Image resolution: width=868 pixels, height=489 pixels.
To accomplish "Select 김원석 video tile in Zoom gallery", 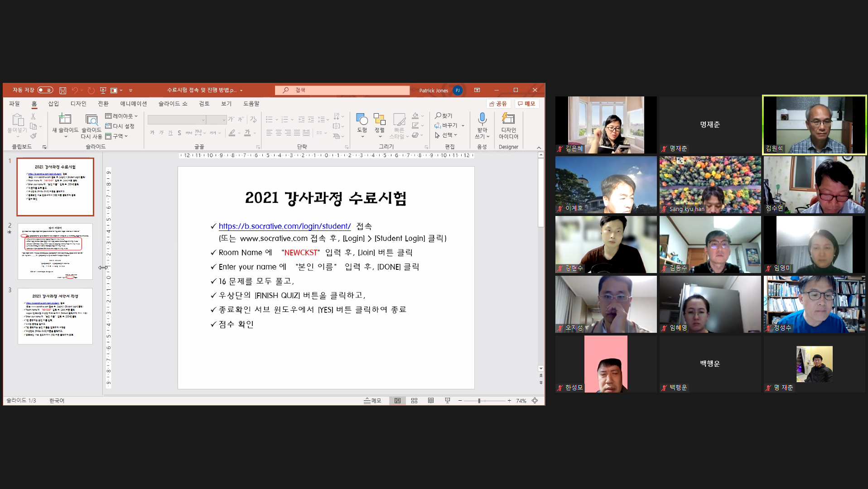I will 814,125.
